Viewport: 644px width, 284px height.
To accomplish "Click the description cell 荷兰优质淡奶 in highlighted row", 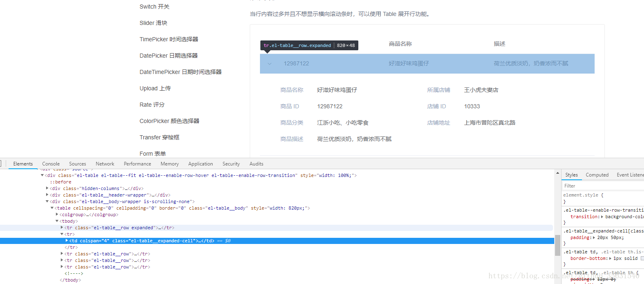I will click(x=531, y=63).
